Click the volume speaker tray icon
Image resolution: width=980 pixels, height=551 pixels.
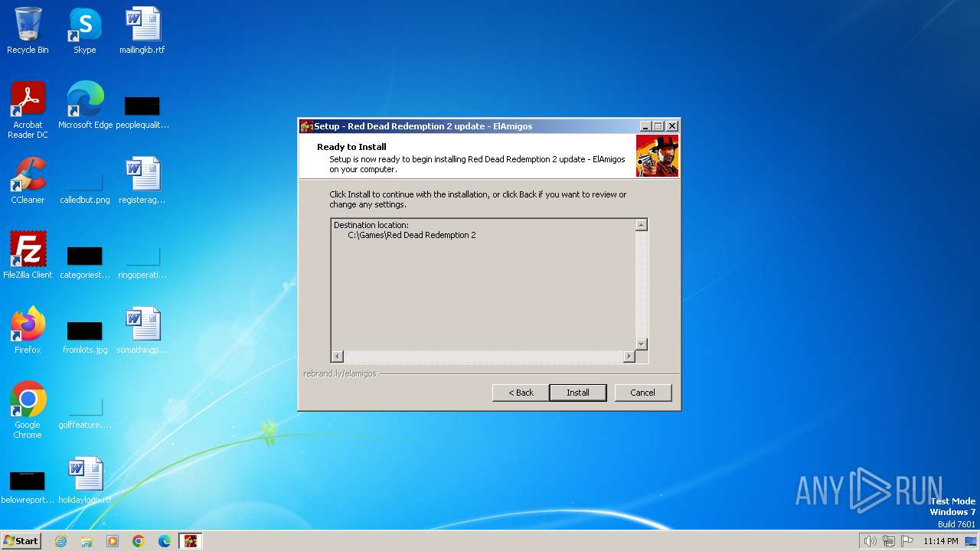pos(870,541)
